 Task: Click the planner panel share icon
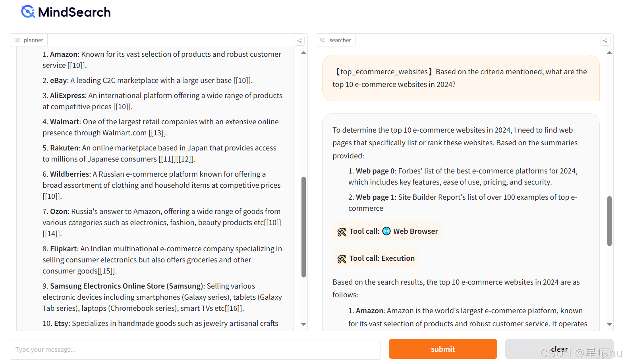point(299,40)
